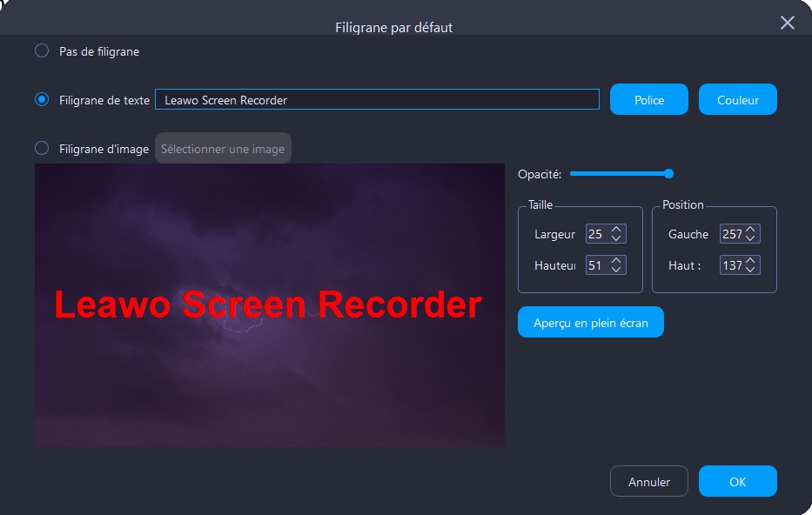Screen dimensions: 812x515
Task: Open the Police font dialog
Action: pos(649,99)
